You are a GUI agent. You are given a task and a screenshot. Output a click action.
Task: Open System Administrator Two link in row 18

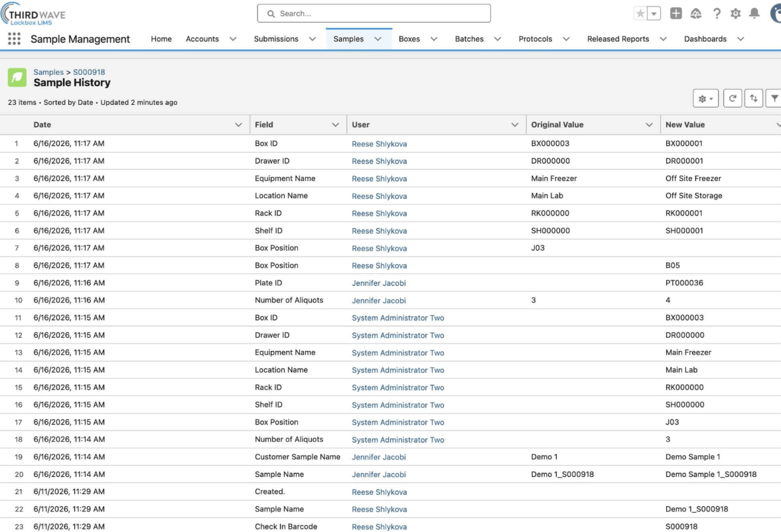coord(398,440)
